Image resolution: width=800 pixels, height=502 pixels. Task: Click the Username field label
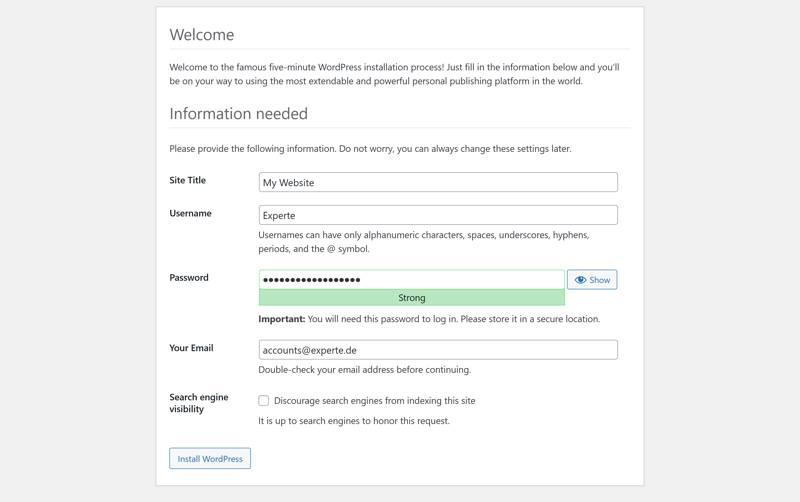pos(190,213)
